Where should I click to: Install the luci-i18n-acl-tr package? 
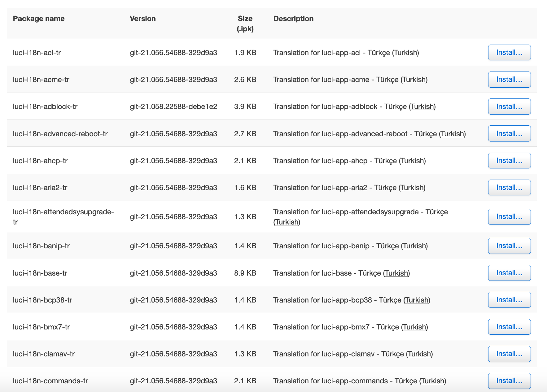click(x=509, y=52)
